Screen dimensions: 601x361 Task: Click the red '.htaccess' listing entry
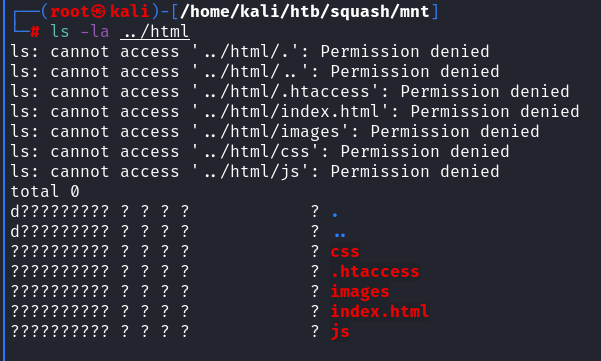pyautogui.click(x=375, y=271)
